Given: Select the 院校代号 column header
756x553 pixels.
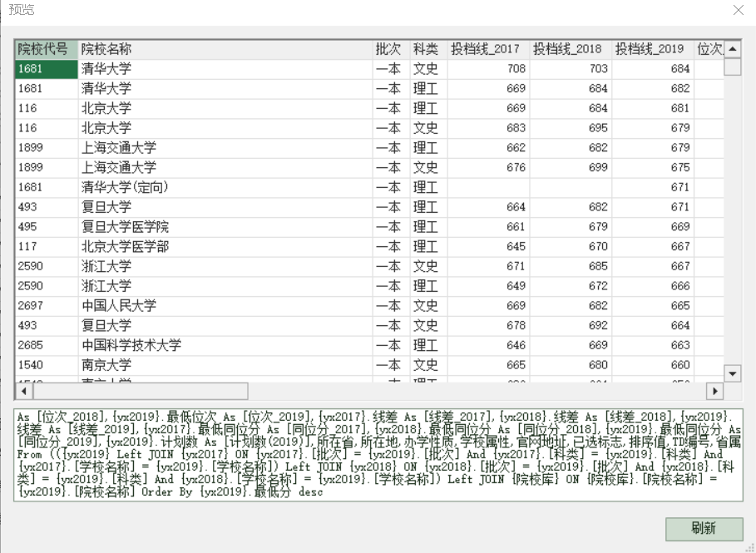Looking at the screenshot, I should 46,49.
